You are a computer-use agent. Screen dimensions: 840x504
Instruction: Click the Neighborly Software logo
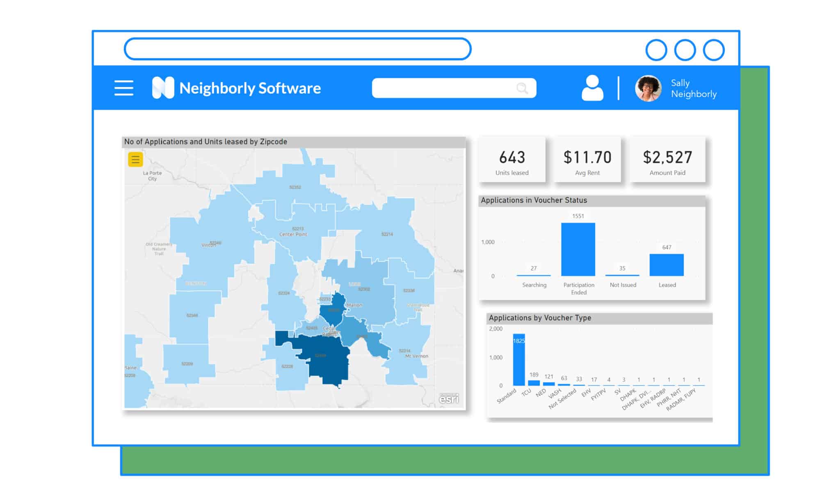[163, 87]
